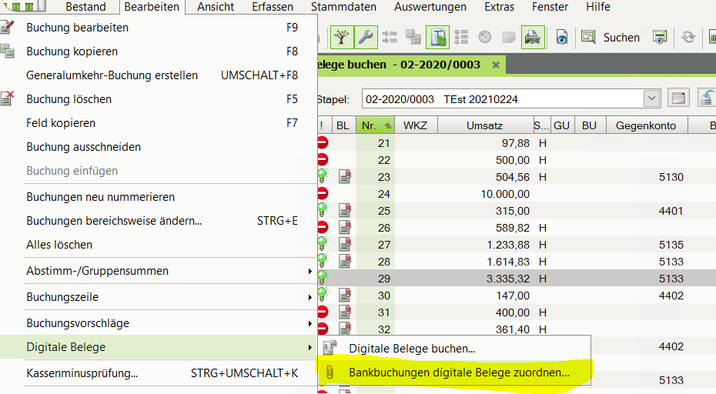Open the Bestand menu
The height and width of the screenshot is (394, 716).
point(85,7)
